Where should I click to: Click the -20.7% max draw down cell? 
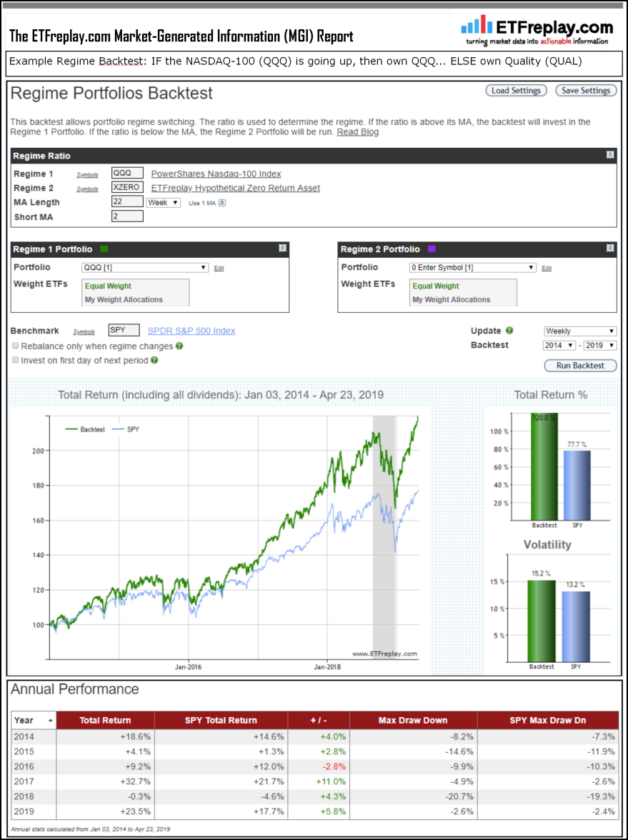pyautogui.click(x=413, y=796)
